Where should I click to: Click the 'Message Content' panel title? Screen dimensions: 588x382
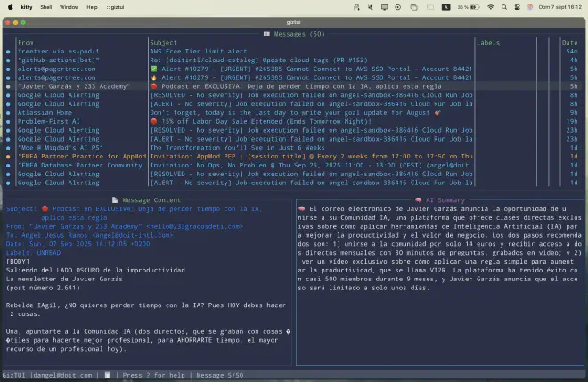point(151,200)
